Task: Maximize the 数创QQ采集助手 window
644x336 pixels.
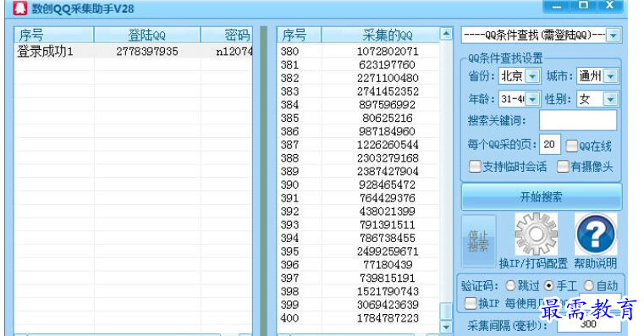Action: coord(583,6)
